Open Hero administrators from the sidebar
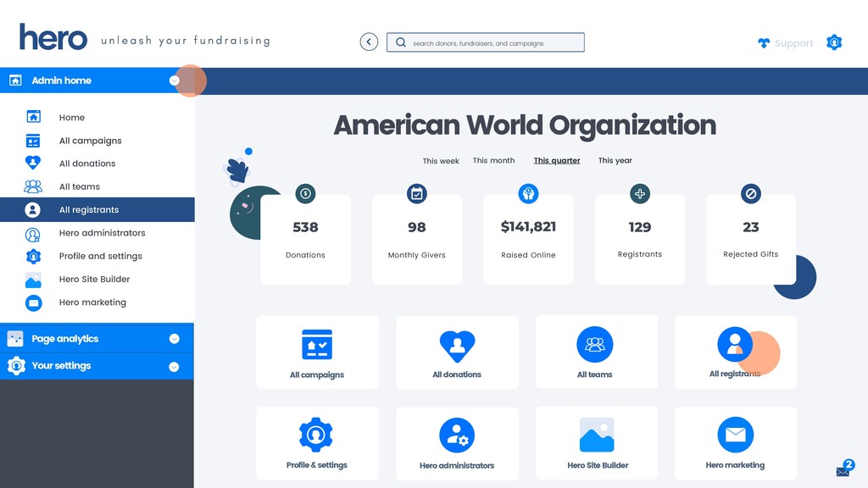 (x=103, y=233)
